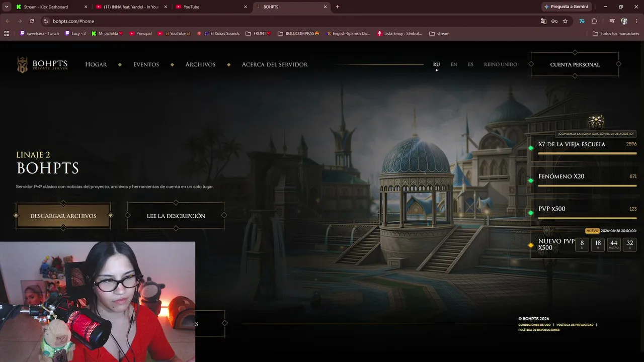Screen dimensions: 644x362
Task: Click the X7 de la vieja escuela load bar
Action: [588, 153]
